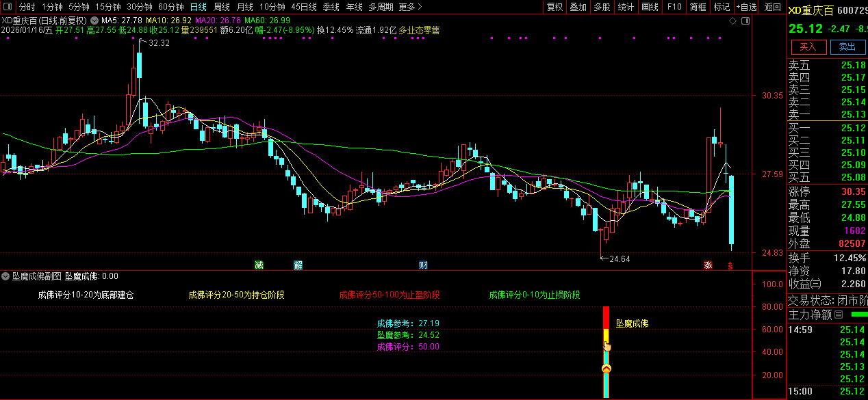This screenshot has height=400, width=868.
Task: Click the 32.32 high price label
Action: coord(159,43)
